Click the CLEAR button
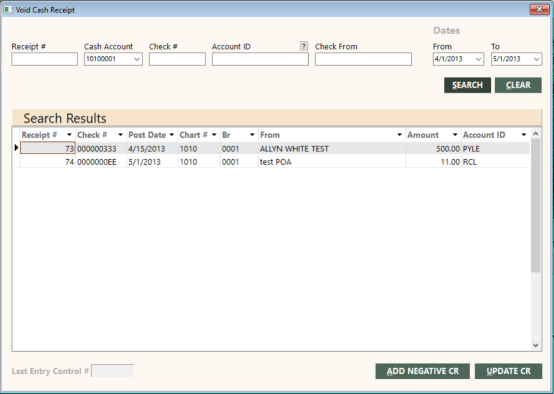This screenshot has width=554, height=394. pyautogui.click(x=518, y=85)
